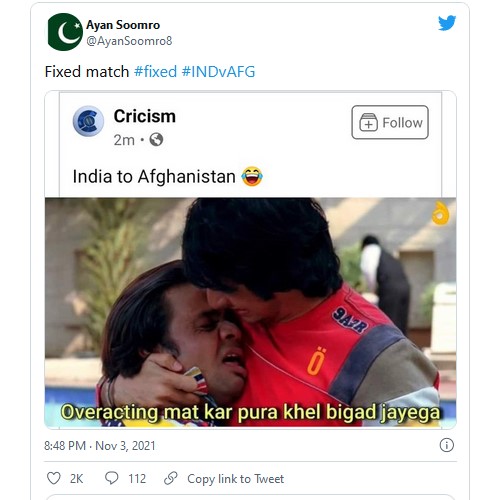Click the Cricism page logo

pos(88,121)
